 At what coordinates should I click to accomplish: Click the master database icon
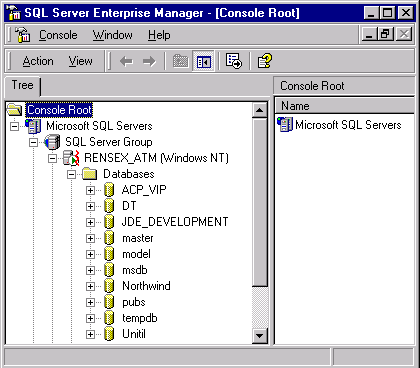[109, 238]
